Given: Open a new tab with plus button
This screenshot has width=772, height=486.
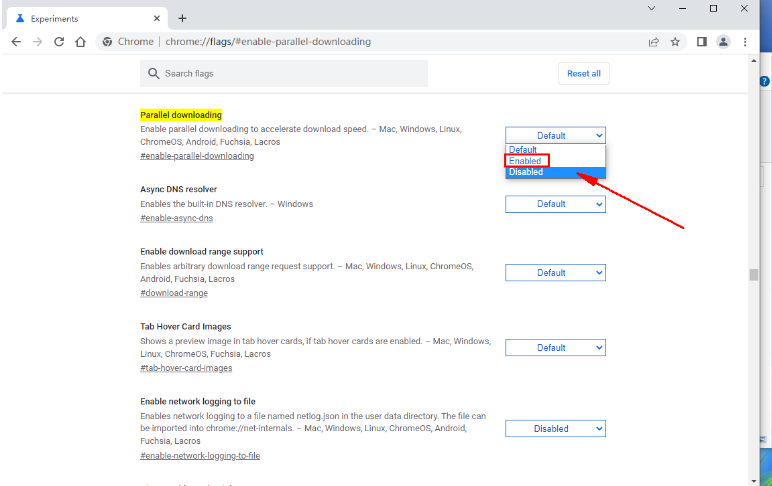Looking at the screenshot, I should 182,18.
